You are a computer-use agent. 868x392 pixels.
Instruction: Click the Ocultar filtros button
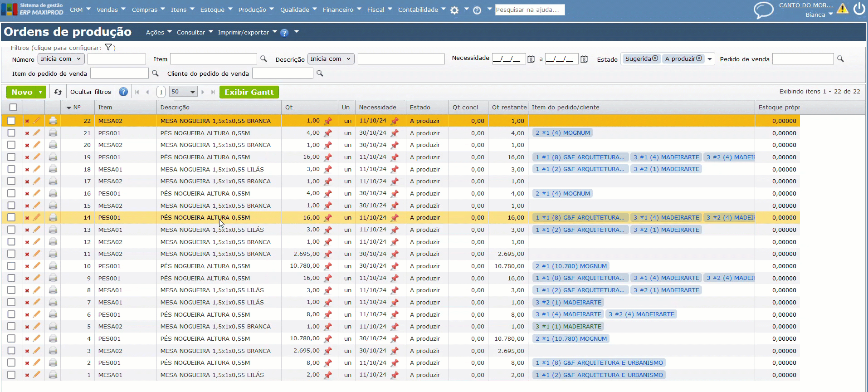[x=91, y=92]
